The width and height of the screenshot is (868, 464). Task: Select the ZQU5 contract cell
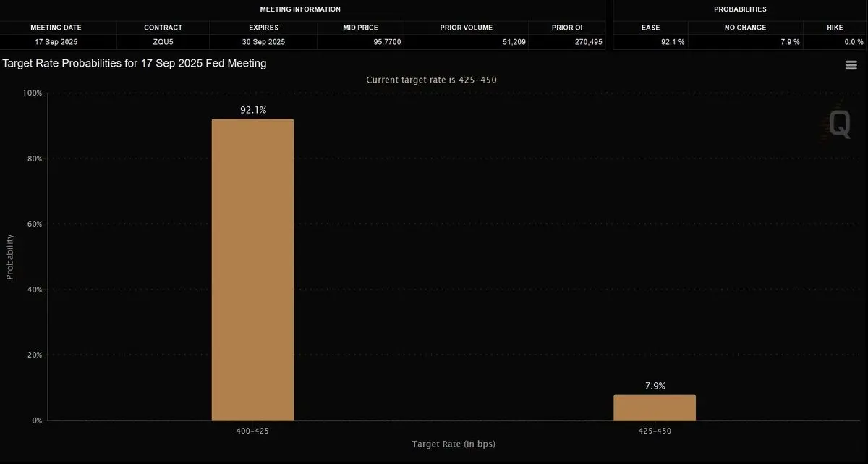163,42
